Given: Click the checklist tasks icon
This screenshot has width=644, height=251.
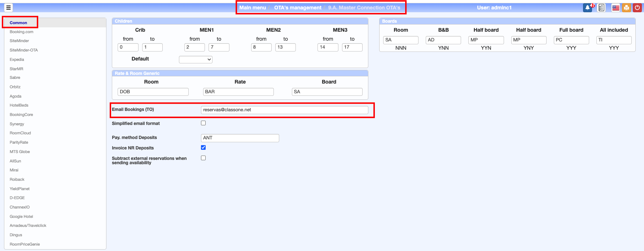Looking at the screenshot, I should point(601,8).
